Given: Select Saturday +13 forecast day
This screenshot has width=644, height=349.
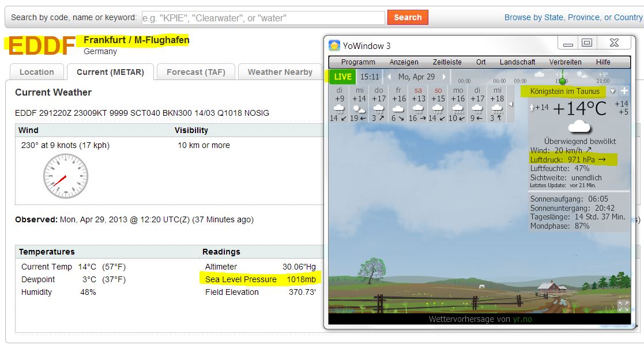Looking at the screenshot, I should pos(418,104).
